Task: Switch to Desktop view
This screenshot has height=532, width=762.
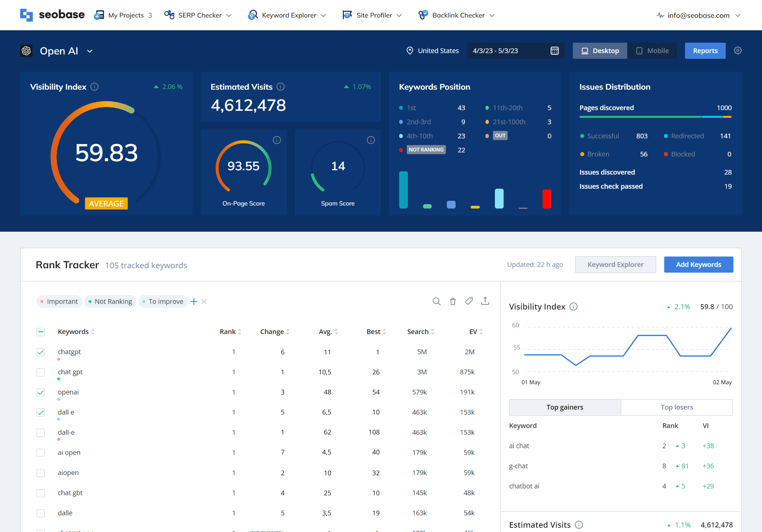Action: tap(600, 51)
